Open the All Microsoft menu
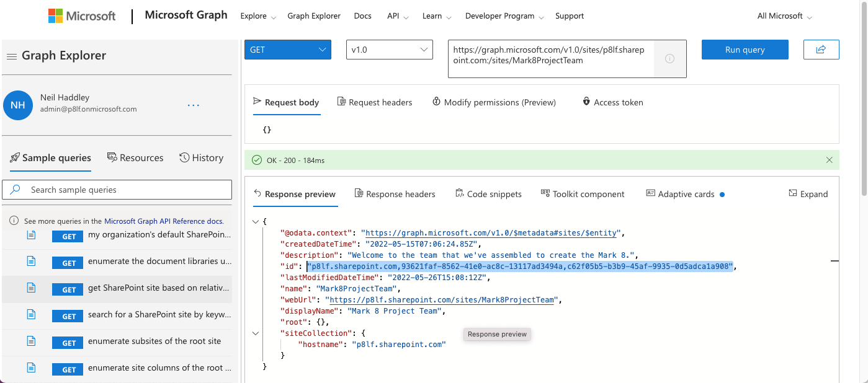Viewport: 868px width, 383px height. point(784,16)
